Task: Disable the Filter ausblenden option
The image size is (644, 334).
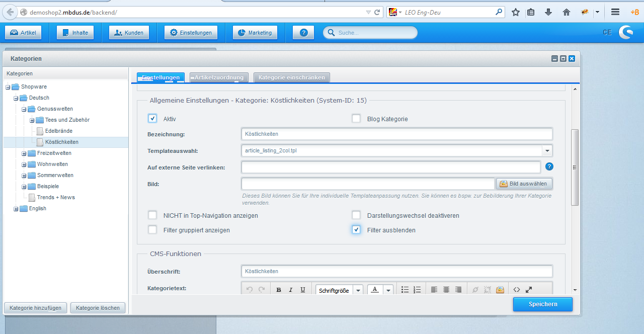Action: tap(356, 230)
